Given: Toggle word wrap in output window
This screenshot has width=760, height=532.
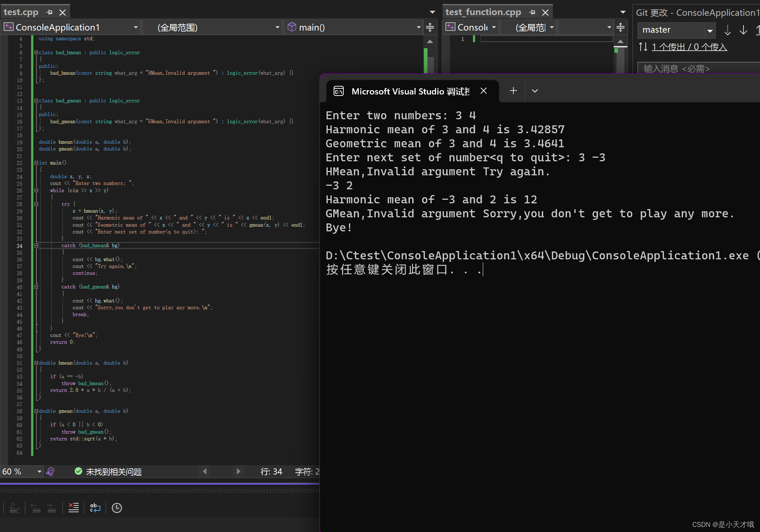Looking at the screenshot, I should pyautogui.click(x=95, y=508).
